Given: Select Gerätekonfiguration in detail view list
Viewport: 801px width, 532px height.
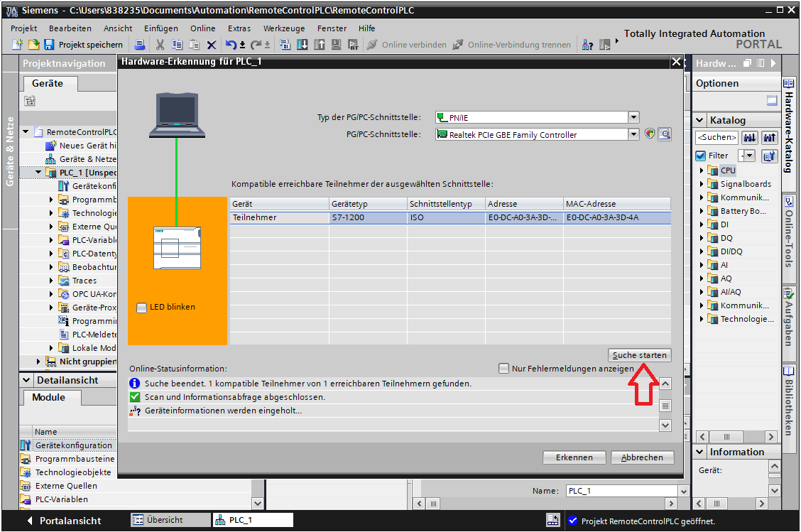Looking at the screenshot, I should (68, 445).
